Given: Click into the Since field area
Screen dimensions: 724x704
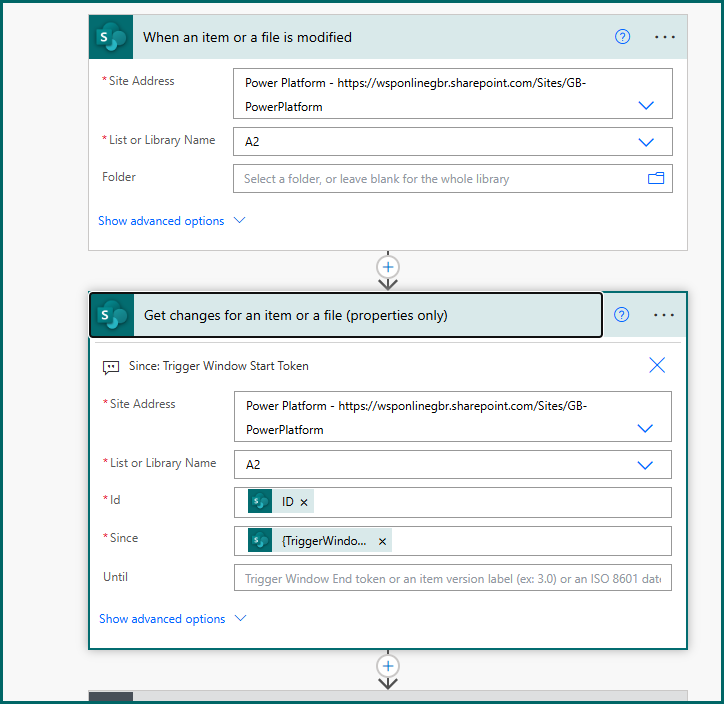Looking at the screenshot, I should pos(452,541).
